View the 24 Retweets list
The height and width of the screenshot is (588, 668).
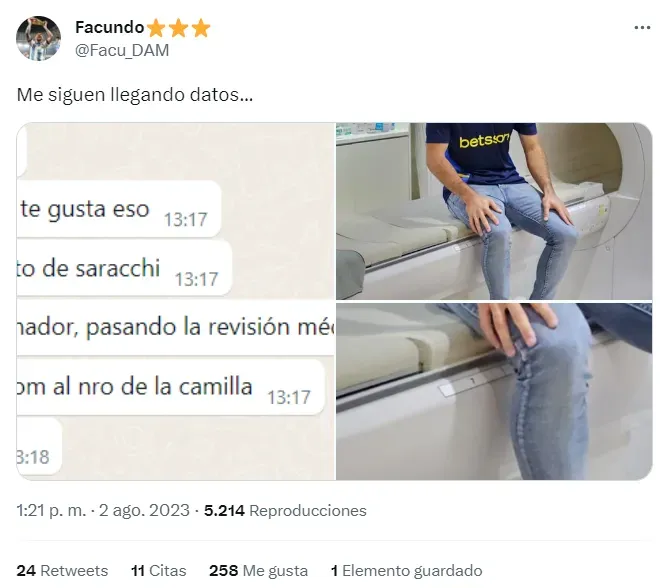click(x=62, y=571)
